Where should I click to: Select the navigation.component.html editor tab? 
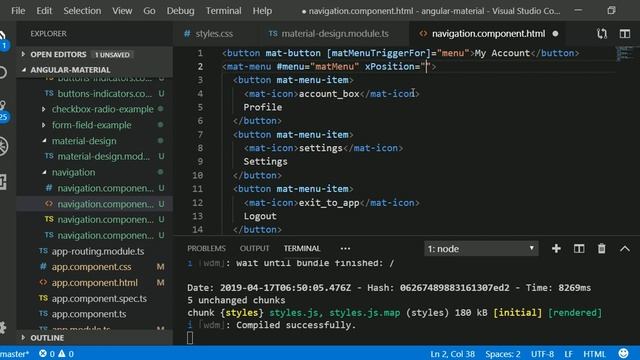click(488, 33)
